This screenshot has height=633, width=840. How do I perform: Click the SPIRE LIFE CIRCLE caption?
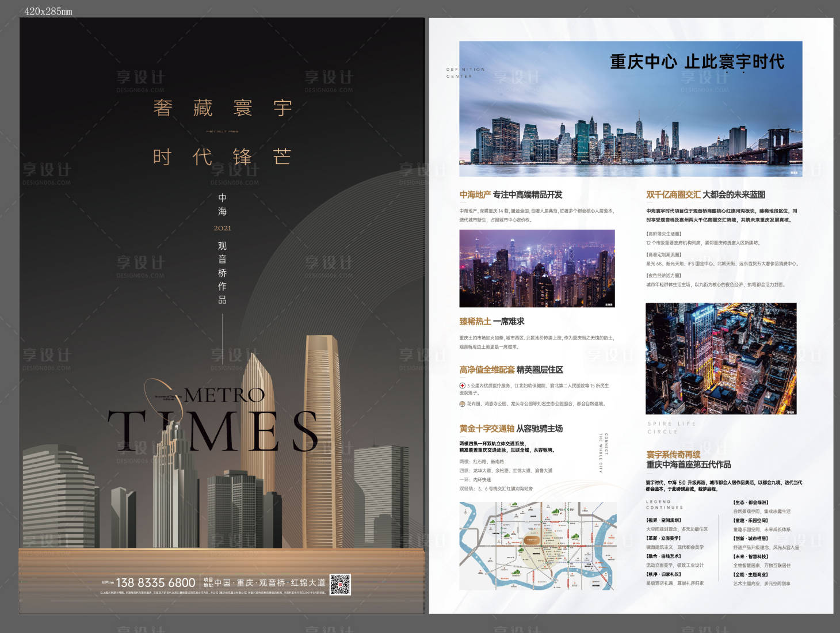(671, 428)
